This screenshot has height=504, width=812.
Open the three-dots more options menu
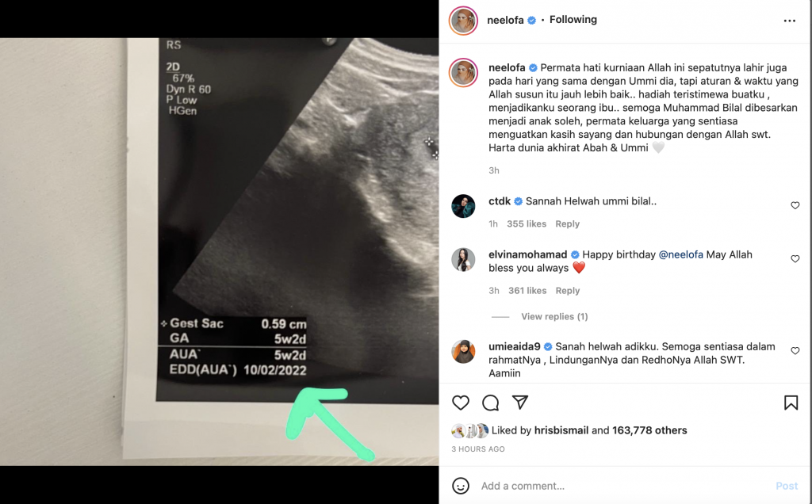(x=789, y=21)
